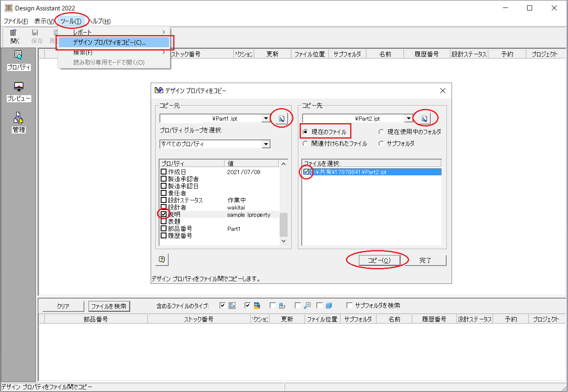Enable サブフォルダを検索 checkbox

350,306
